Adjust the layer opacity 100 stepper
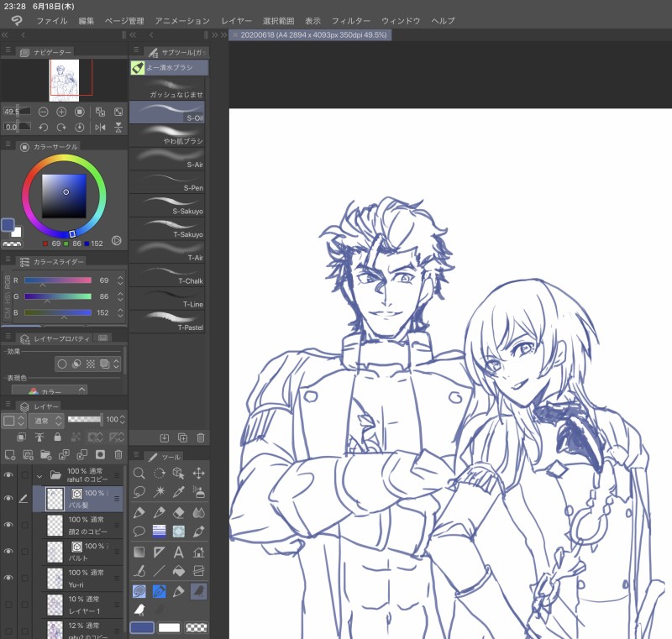This screenshot has height=639, width=672. 123,419
